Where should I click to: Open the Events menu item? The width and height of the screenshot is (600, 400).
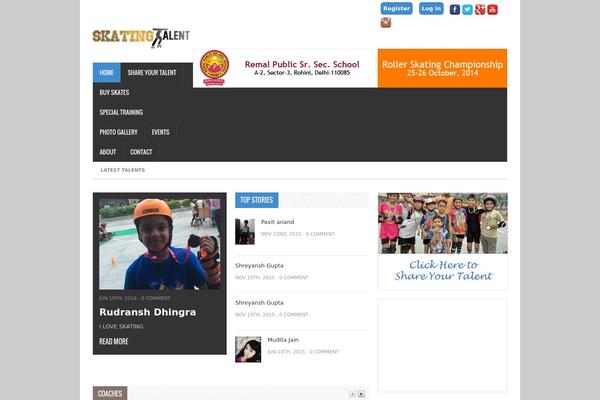[160, 132]
